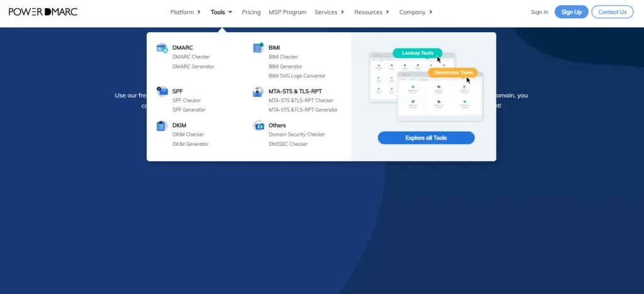Open the MTA-STS &TLS-RPT Checker
The height and width of the screenshot is (294, 644).
click(x=301, y=100)
